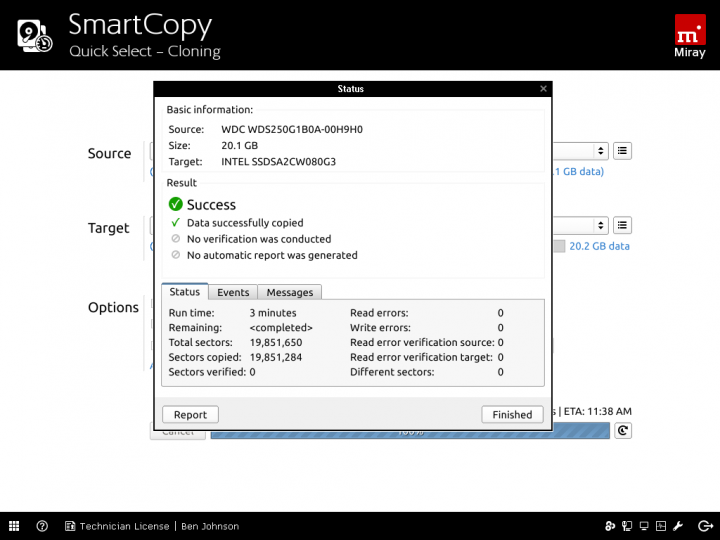Image resolution: width=720 pixels, height=540 pixels.
Task: Select source name WDC WDS250G1B0A-00H9H0
Action: pyautogui.click(x=292, y=129)
